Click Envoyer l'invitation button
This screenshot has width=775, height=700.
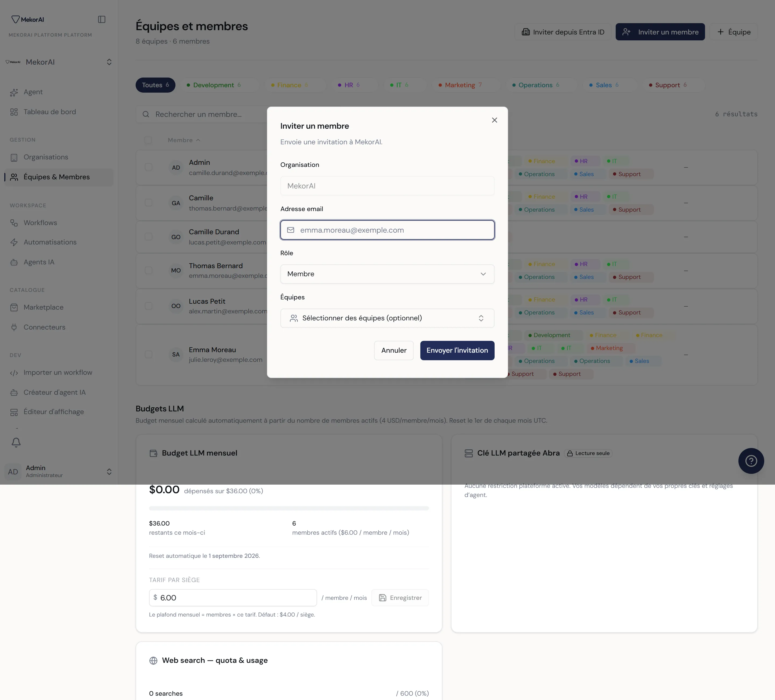[x=457, y=350]
